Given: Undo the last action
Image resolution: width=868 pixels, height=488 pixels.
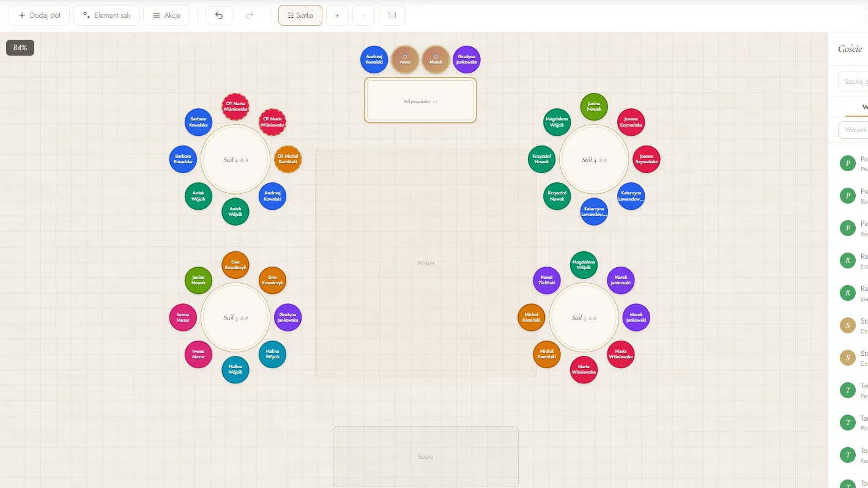Looking at the screenshot, I should (x=219, y=15).
